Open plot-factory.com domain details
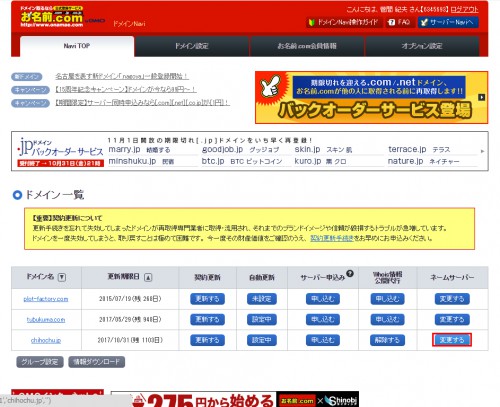Viewport: 500px width, 407px height. tap(46, 299)
